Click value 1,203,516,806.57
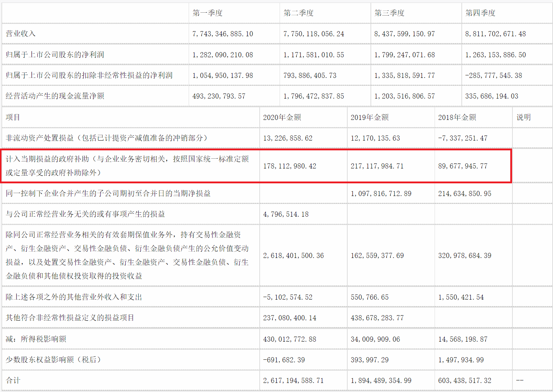 pos(405,96)
